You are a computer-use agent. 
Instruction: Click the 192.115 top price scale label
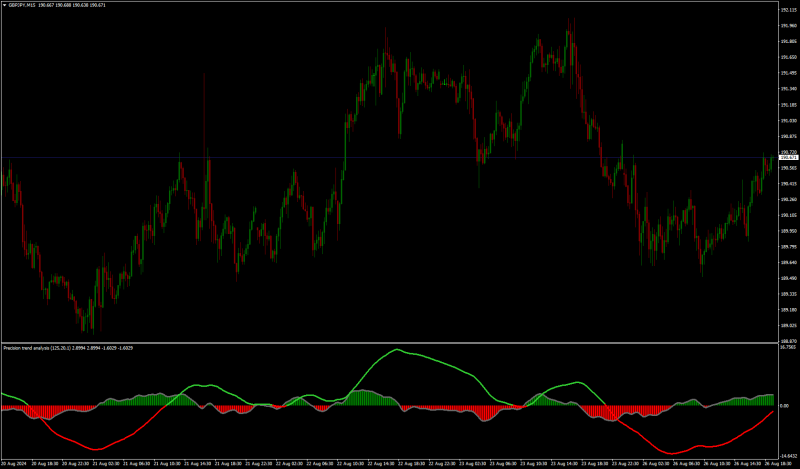point(788,10)
